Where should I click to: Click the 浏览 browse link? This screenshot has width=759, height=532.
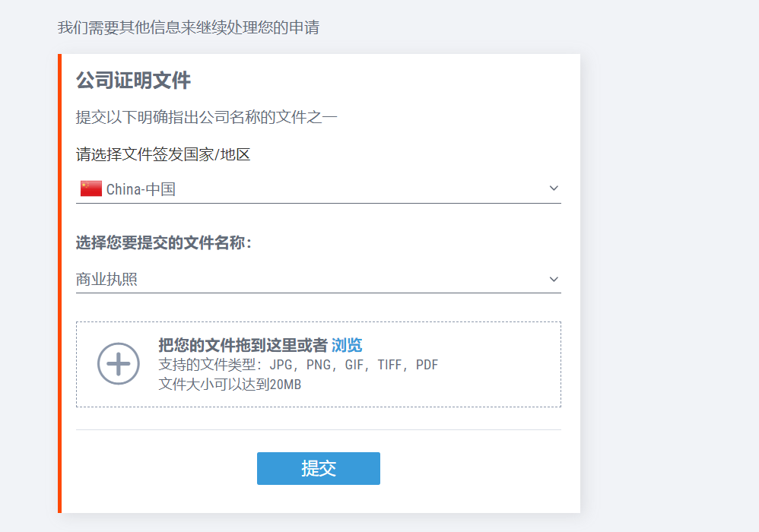pyautogui.click(x=347, y=345)
